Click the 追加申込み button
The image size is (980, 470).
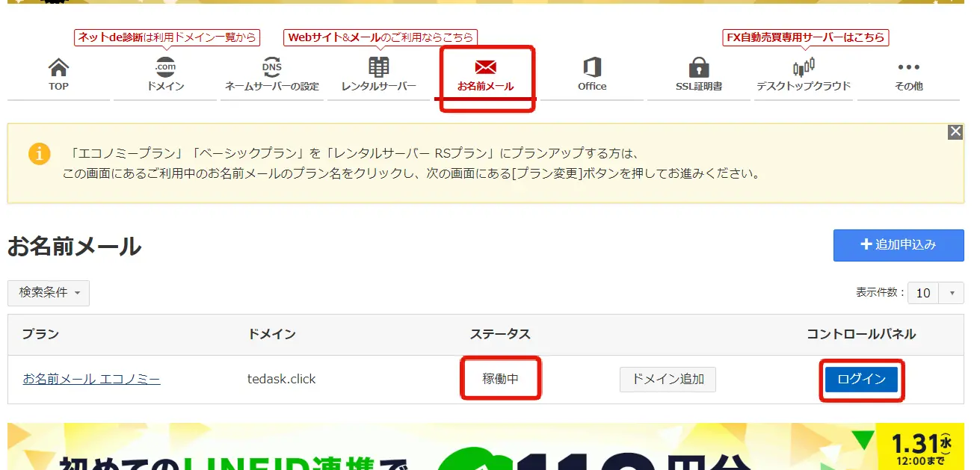click(x=899, y=245)
